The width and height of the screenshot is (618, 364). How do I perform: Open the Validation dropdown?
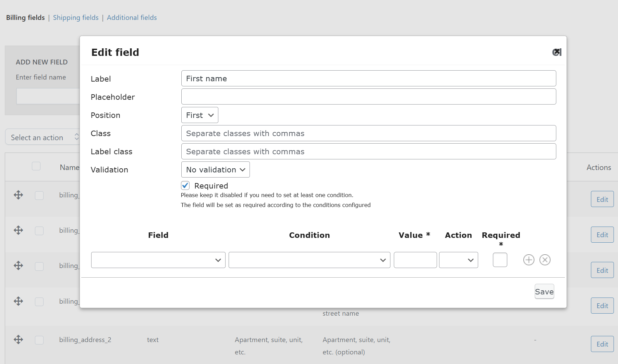coord(215,170)
